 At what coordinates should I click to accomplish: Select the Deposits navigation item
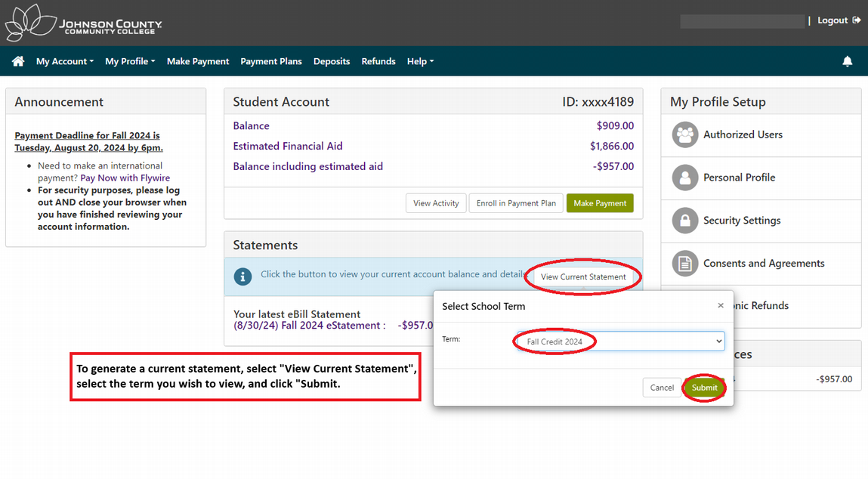332,61
